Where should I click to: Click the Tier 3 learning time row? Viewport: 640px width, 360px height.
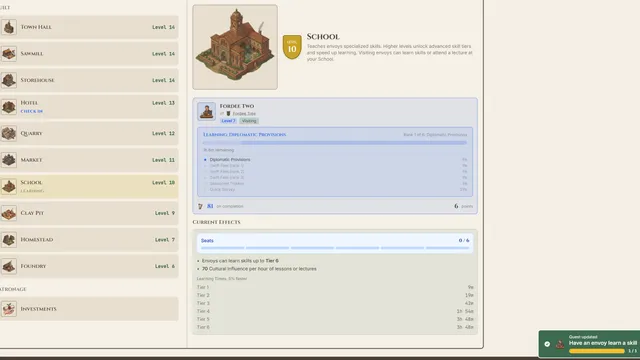coord(335,303)
